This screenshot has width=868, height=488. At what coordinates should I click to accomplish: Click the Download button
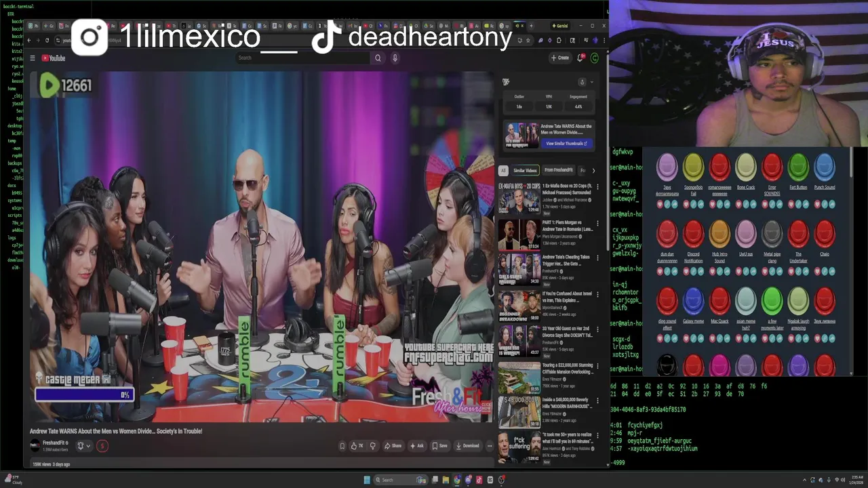coord(467,446)
